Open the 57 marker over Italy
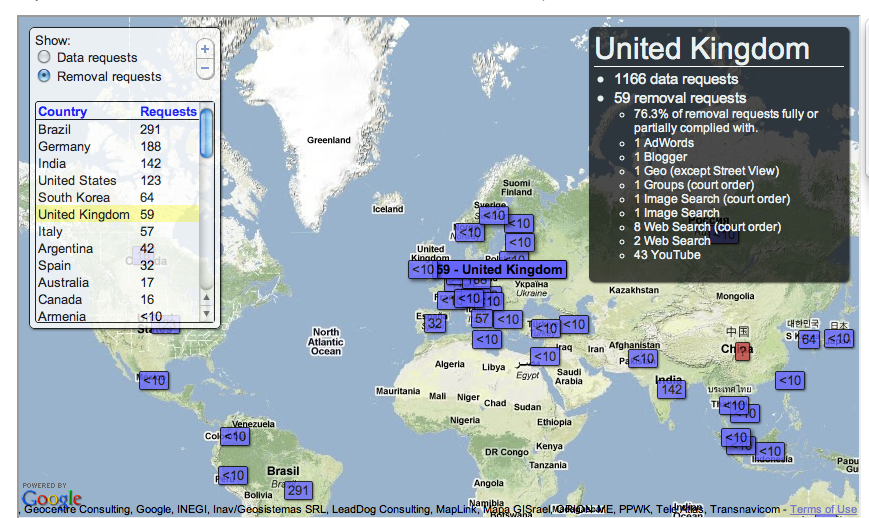 482,319
